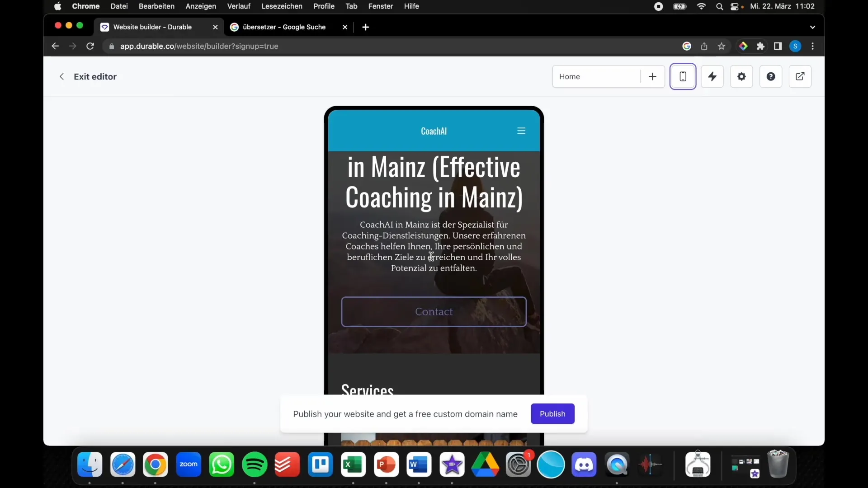Select the lightning/regenerate icon
Image resolution: width=868 pixels, height=488 pixels.
(711, 76)
